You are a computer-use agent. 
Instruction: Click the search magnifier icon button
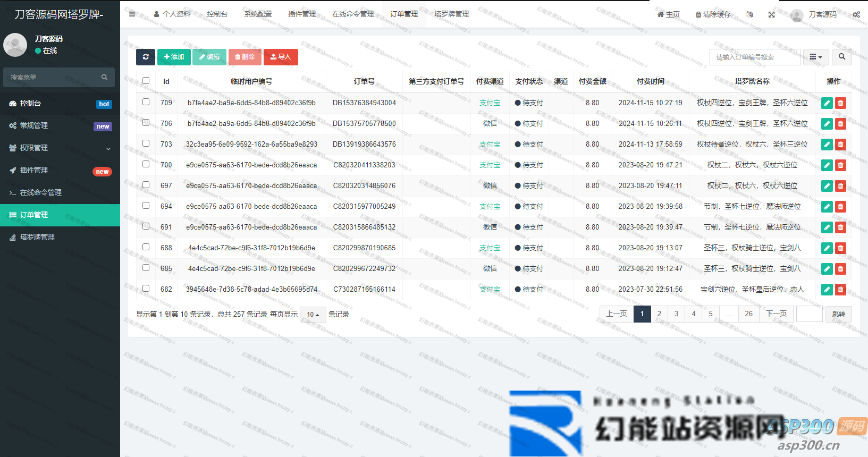click(841, 57)
